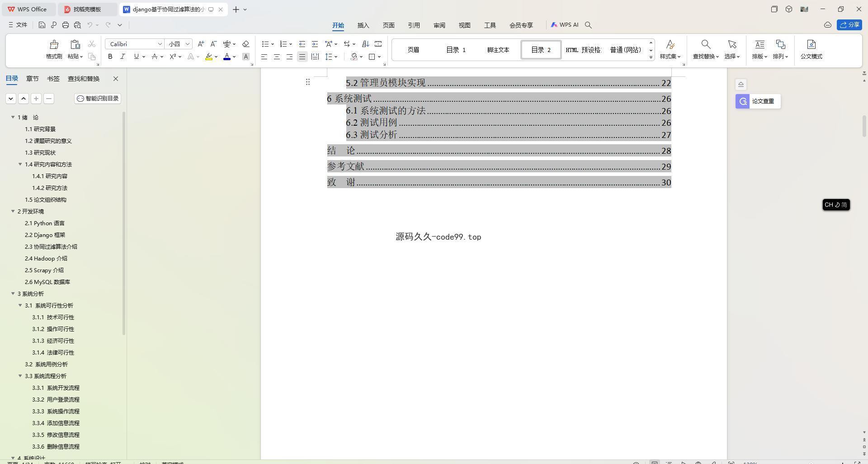Viewport: 868px width, 464px height.
Task: Open the File (文件) menu
Action: [18, 25]
